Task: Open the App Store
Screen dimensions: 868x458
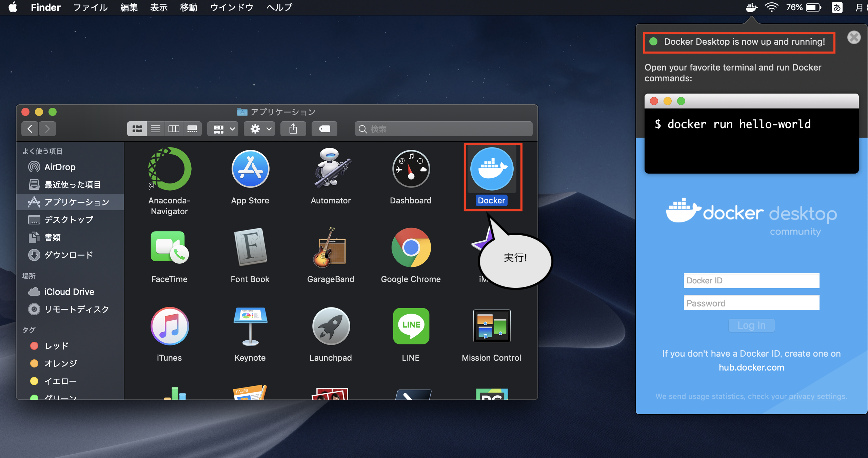Action: (x=250, y=169)
